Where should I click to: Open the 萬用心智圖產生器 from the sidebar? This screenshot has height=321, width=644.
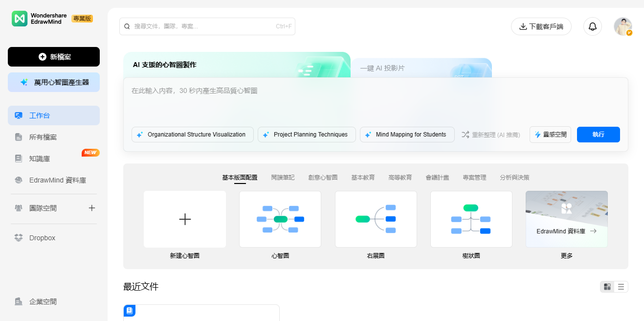point(54,82)
